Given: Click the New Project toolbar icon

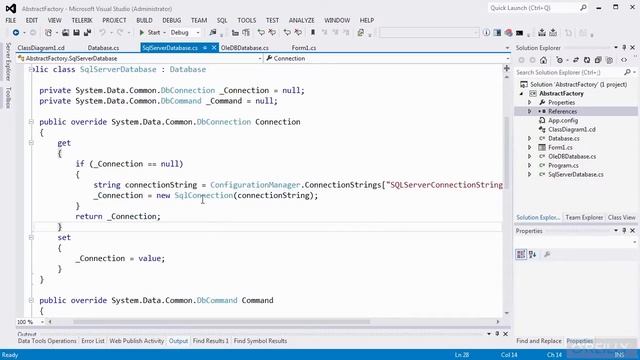Looking at the screenshot, I should click(x=49, y=32).
